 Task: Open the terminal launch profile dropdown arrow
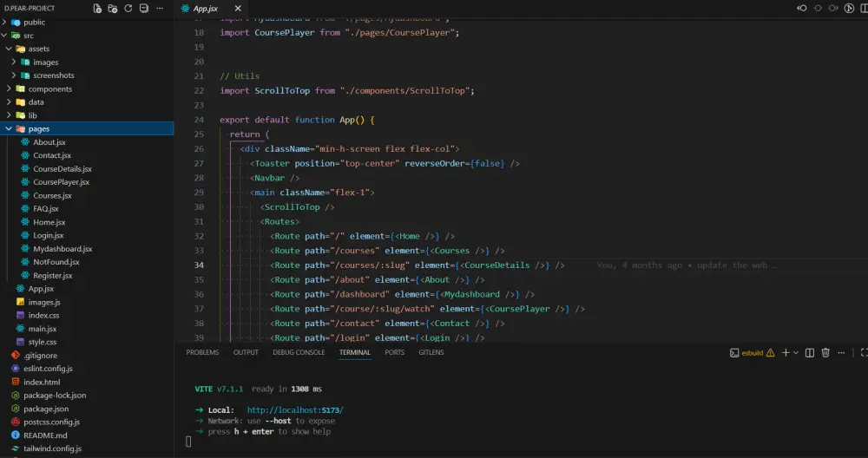[x=796, y=353]
